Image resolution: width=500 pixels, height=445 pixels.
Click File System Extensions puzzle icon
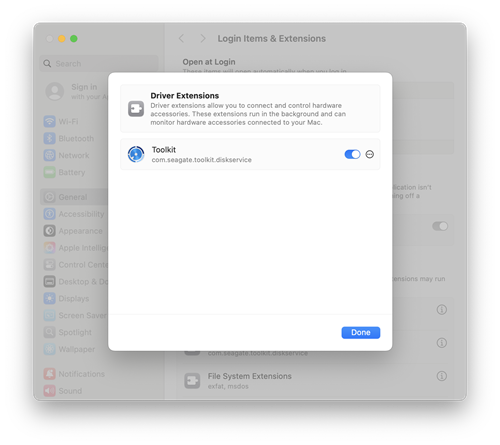click(x=192, y=381)
